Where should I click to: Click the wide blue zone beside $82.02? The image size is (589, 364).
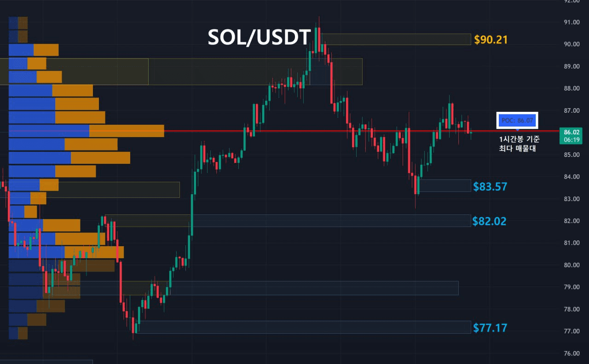331,220
